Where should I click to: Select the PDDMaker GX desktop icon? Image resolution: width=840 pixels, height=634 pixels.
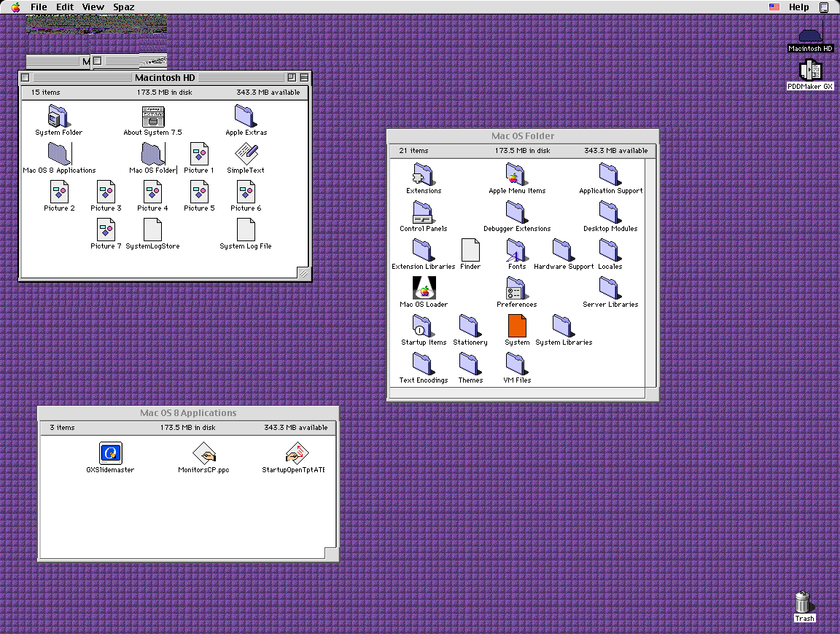point(810,70)
